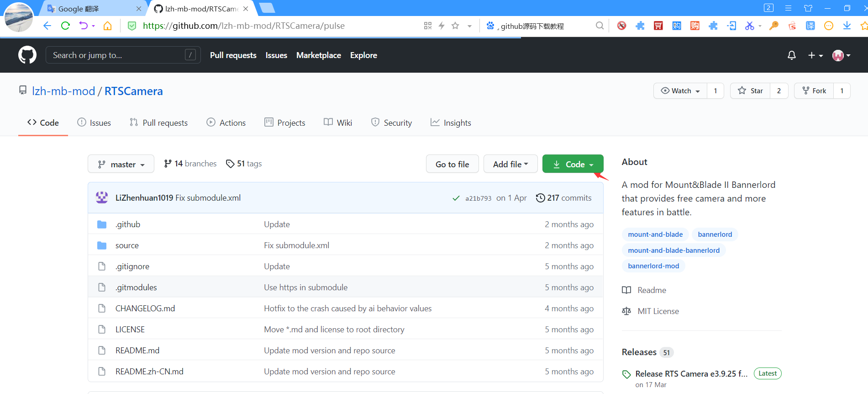View 14 branches
The width and height of the screenshot is (868, 394).
[190, 164]
